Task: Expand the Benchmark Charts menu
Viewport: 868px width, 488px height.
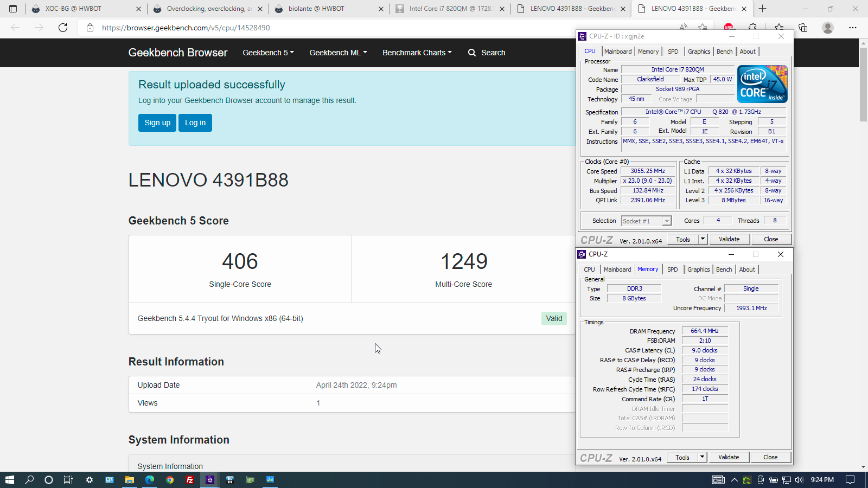Action: coord(417,53)
